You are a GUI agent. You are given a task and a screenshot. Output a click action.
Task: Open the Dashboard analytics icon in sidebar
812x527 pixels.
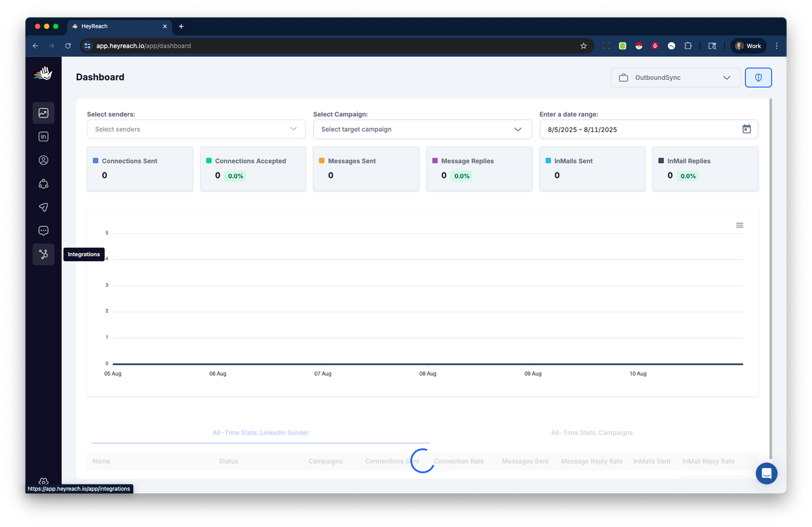coord(43,113)
